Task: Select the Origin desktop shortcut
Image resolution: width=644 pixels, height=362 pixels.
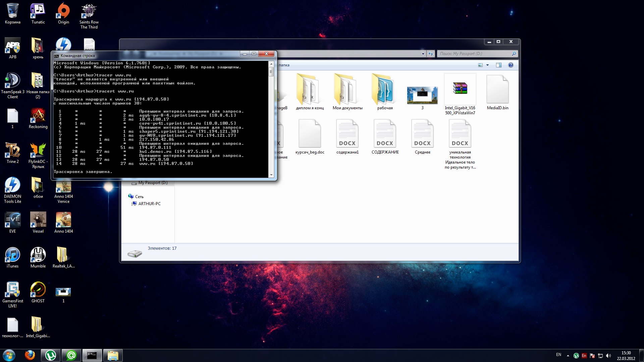Action: point(63,13)
